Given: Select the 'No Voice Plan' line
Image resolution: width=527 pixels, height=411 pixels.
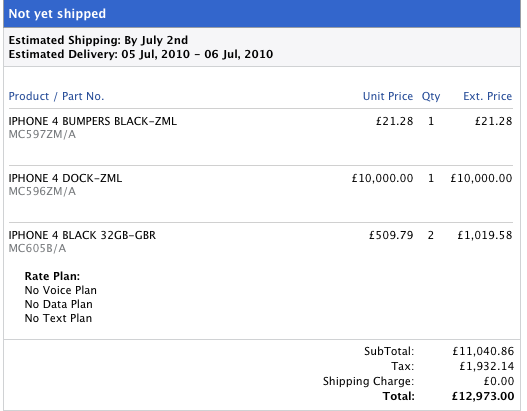Looking at the screenshot, I should coord(60,290).
